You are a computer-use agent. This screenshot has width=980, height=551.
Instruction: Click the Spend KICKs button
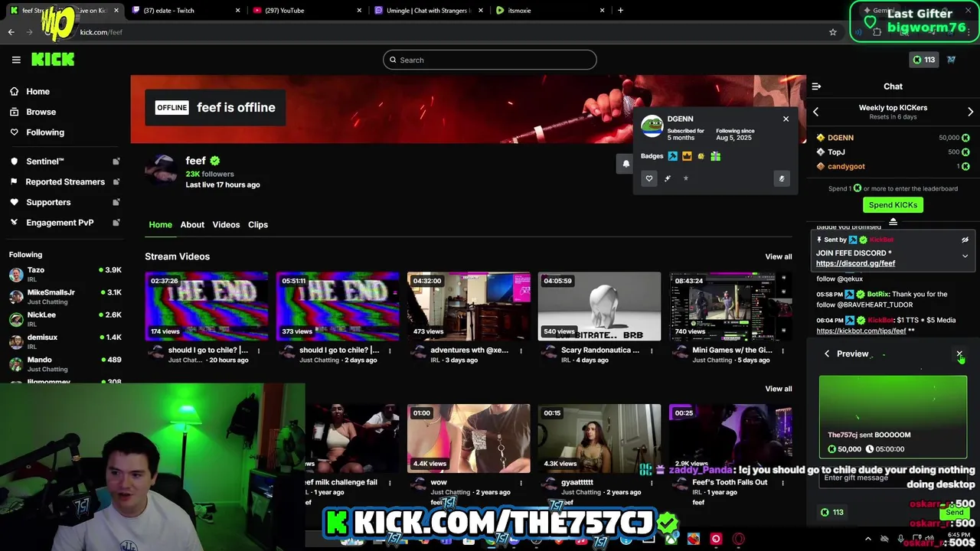[893, 205]
